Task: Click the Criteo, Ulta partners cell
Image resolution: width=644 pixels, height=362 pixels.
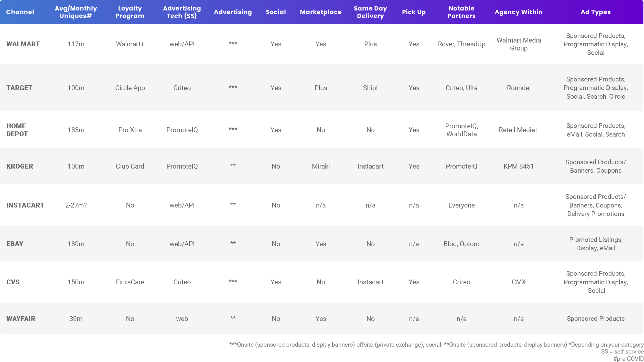Action: (461, 88)
